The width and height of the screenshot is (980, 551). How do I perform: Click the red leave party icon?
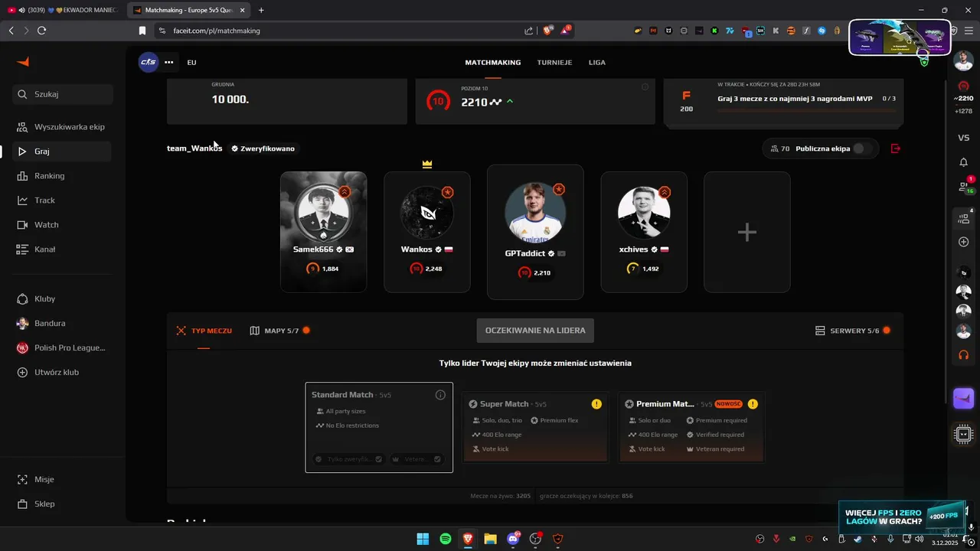(x=896, y=148)
